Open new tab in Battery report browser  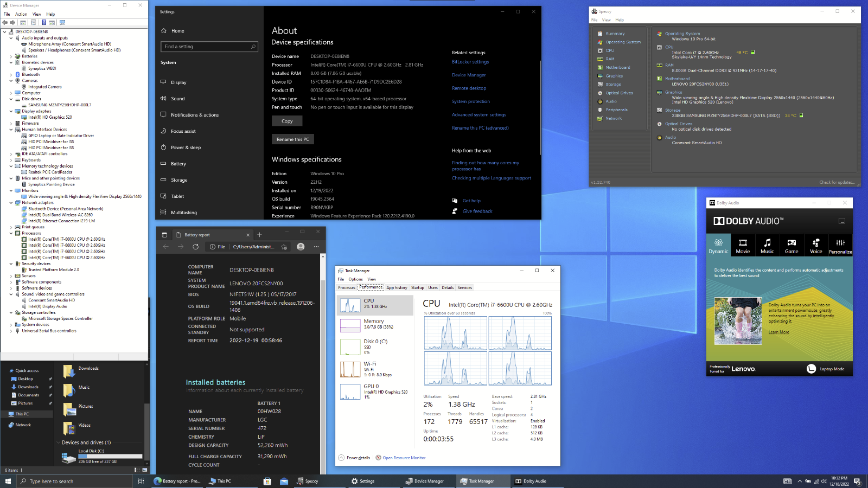pyautogui.click(x=259, y=235)
